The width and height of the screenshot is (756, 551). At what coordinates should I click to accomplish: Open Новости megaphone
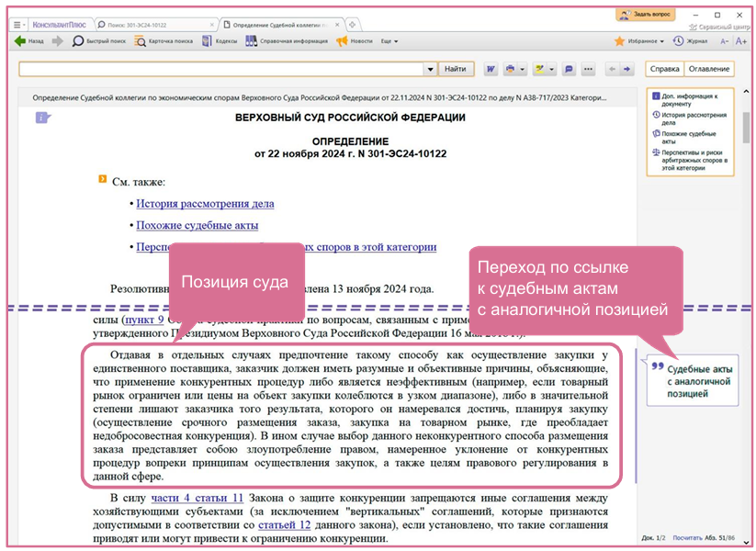coord(355,41)
